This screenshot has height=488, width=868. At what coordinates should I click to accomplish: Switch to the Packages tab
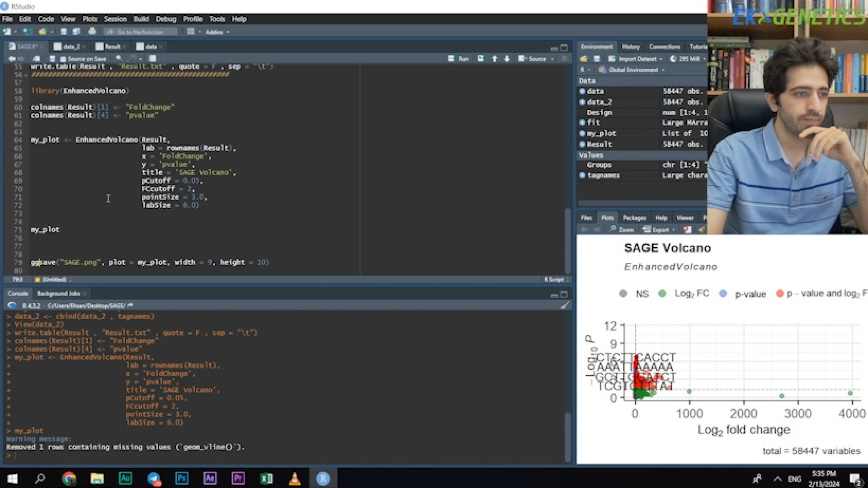(x=634, y=218)
